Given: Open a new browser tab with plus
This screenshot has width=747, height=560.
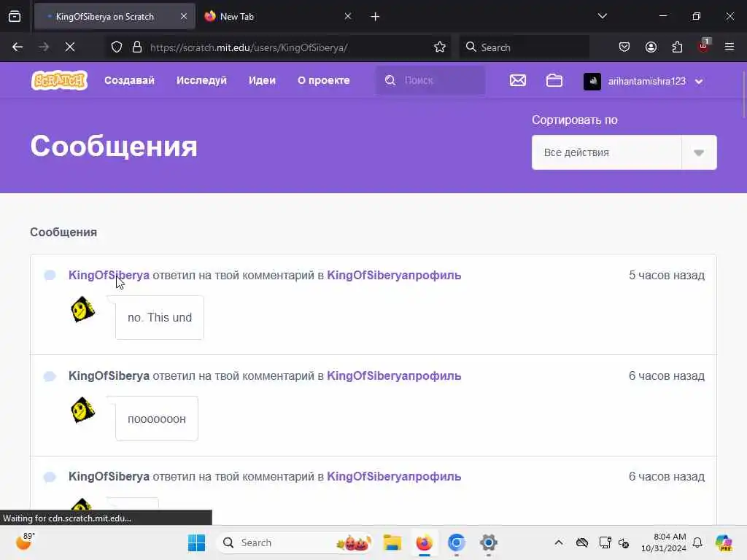Looking at the screenshot, I should click(375, 17).
